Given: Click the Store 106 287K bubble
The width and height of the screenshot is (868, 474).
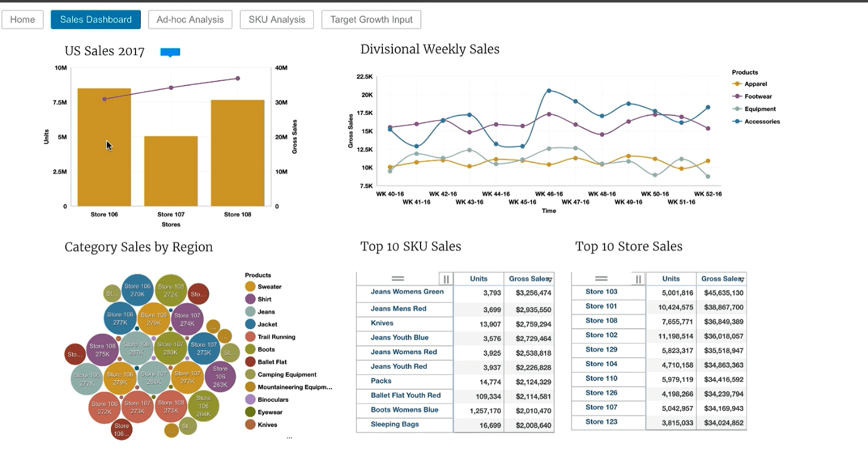Looking at the screenshot, I should pos(136,348).
